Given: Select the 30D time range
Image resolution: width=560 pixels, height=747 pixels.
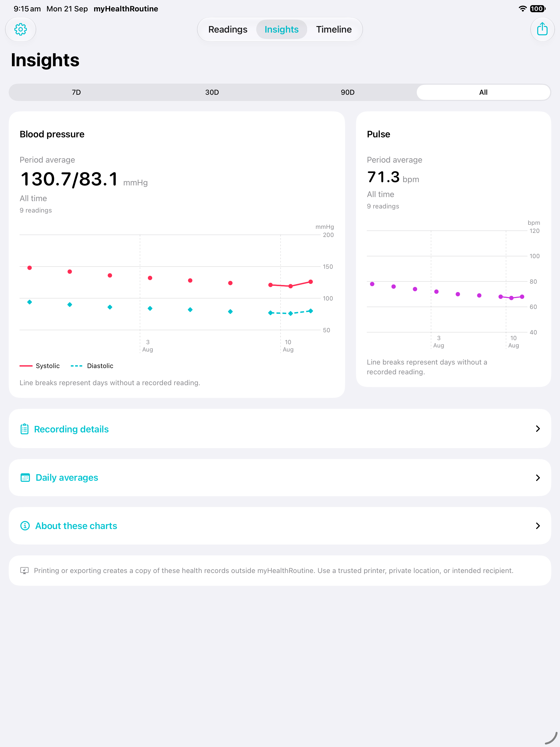Looking at the screenshot, I should [212, 92].
